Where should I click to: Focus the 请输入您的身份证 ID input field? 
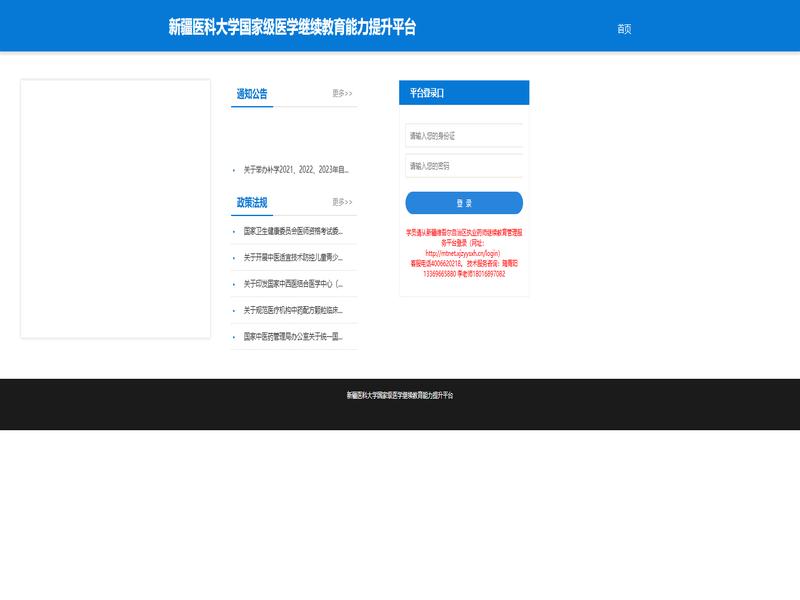click(464, 135)
